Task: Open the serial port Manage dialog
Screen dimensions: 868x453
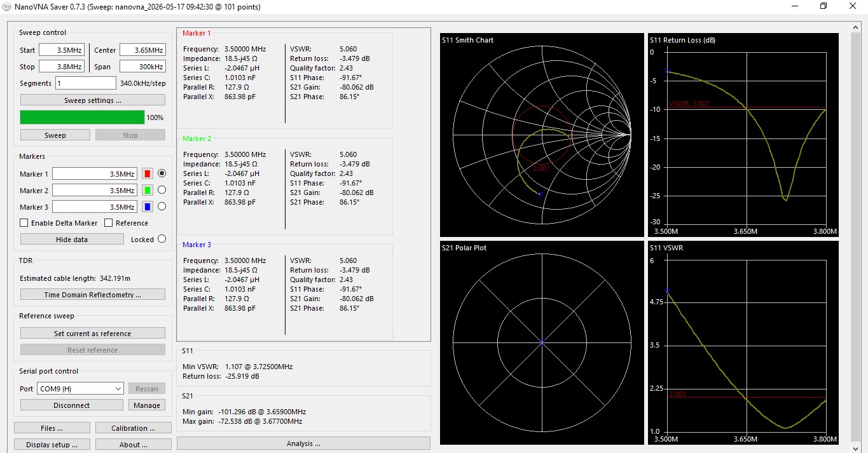Action: [147, 405]
